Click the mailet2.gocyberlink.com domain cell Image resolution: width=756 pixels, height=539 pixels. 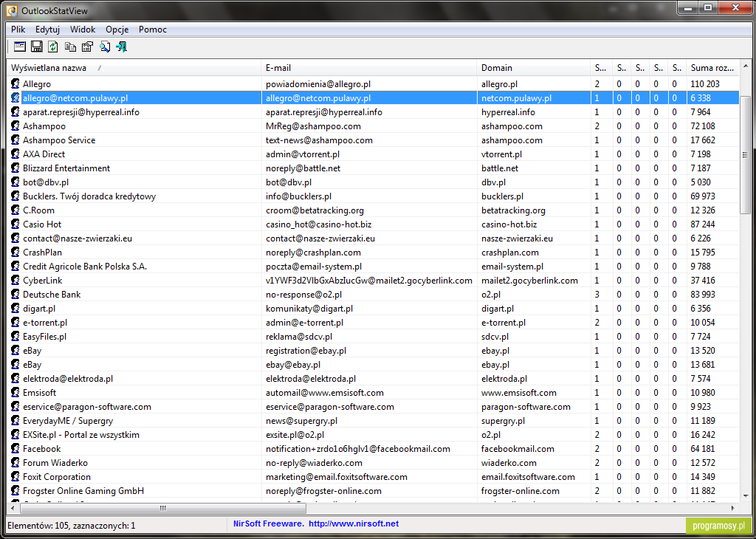point(529,280)
